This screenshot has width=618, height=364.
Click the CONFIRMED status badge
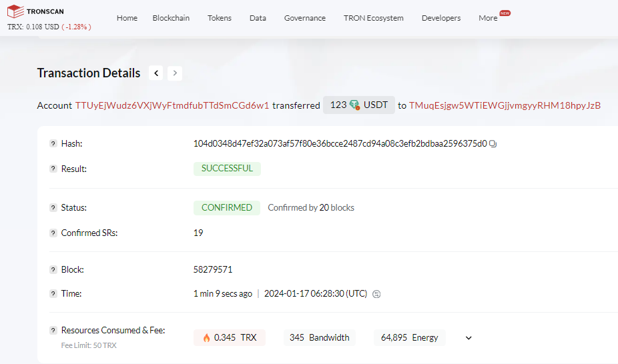click(227, 208)
